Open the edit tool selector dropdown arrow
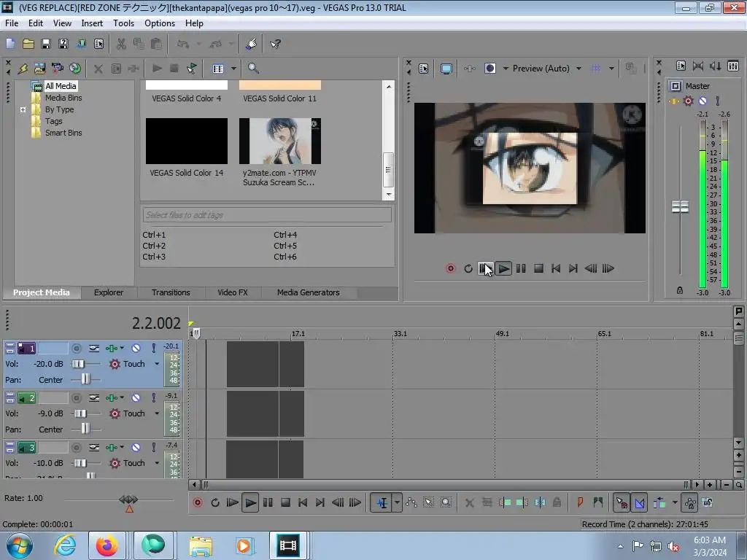The width and height of the screenshot is (747, 560). [x=397, y=502]
